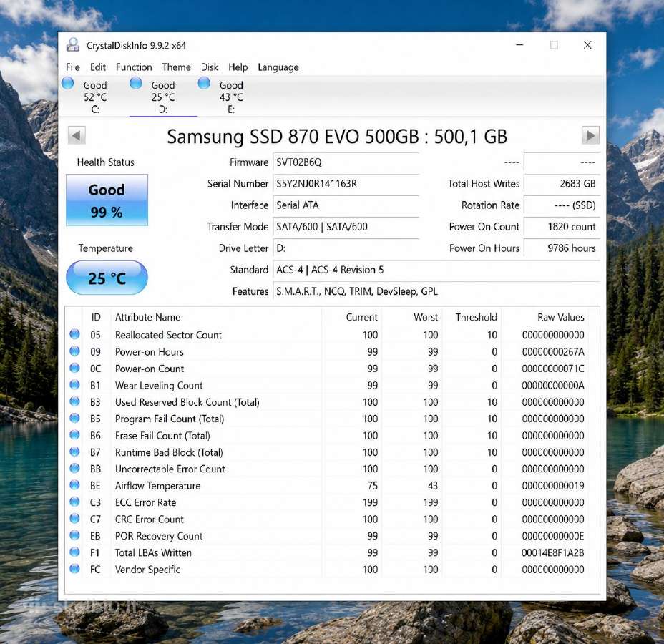Click status dot for Uncorrectable Error Count
The width and height of the screenshot is (664, 644).
[74, 468]
